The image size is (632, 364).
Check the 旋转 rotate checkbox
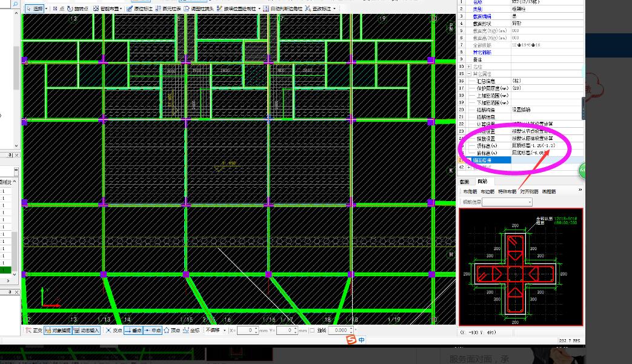tap(312, 330)
